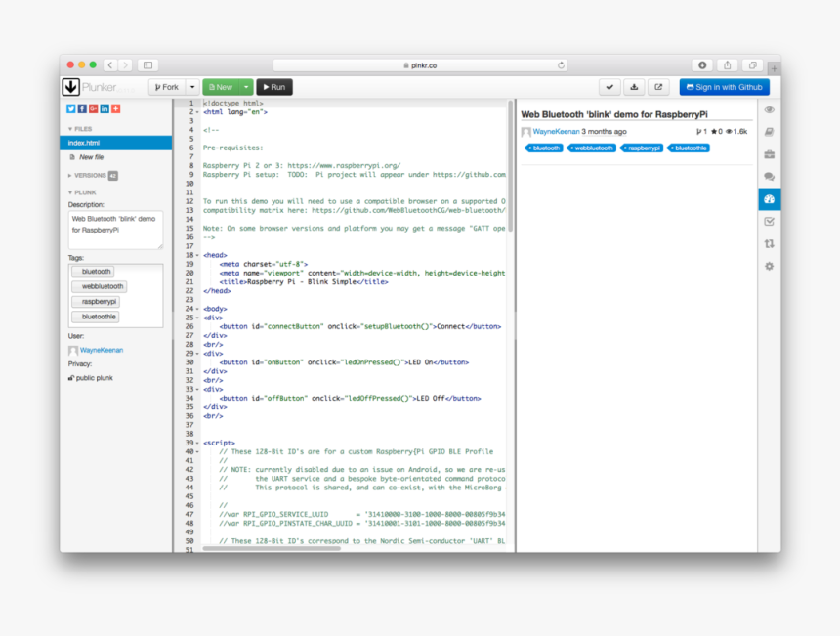Image resolution: width=840 pixels, height=636 pixels.
Task: Open the retweet-arrows panel in right sidebar
Action: (x=770, y=244)
